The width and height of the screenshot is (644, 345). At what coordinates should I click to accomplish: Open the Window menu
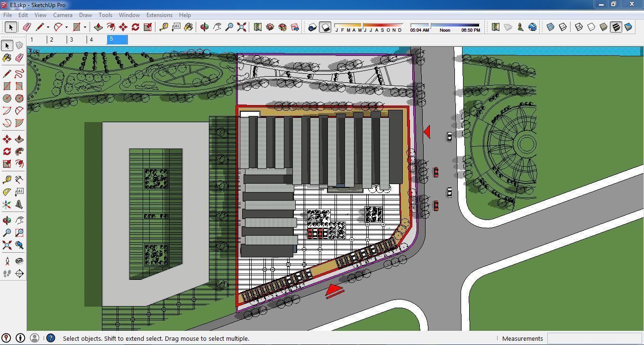click(x=129, y=15)
